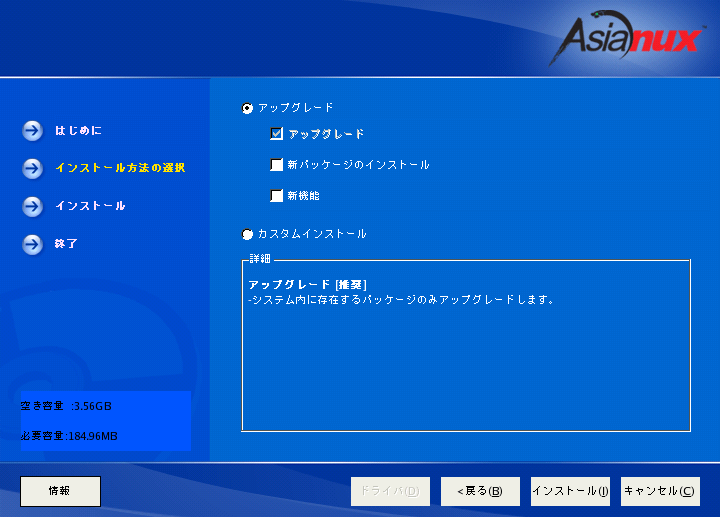
Task: Click the arrow icon beside インストール方法の選択
Action: [33, 169]
